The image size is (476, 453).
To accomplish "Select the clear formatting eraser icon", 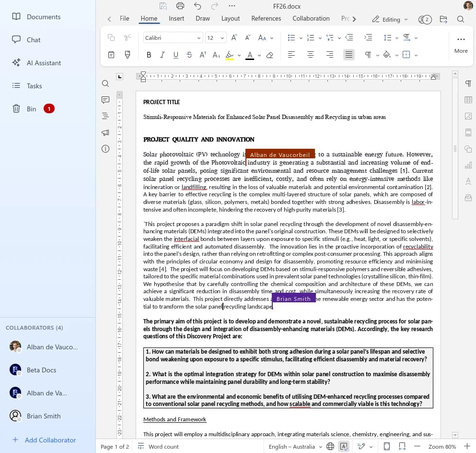I will click(x=269, y=55).
